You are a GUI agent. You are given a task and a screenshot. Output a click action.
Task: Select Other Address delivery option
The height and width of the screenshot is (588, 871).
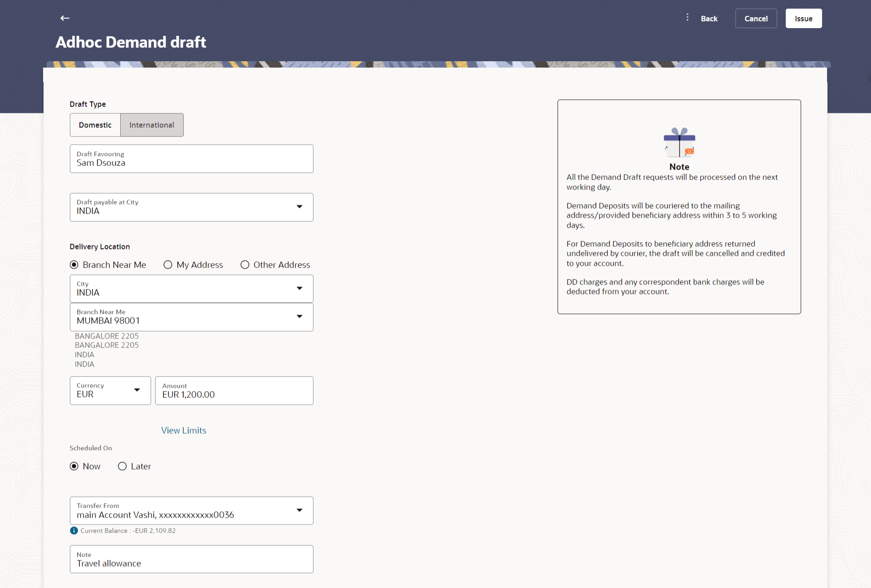(245, 265)
